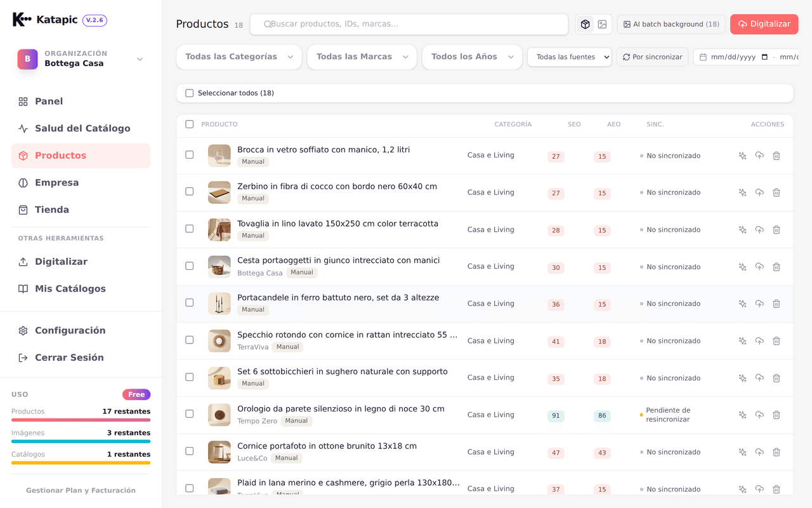Select the Cesta portaoggetti checkbox

189,265
